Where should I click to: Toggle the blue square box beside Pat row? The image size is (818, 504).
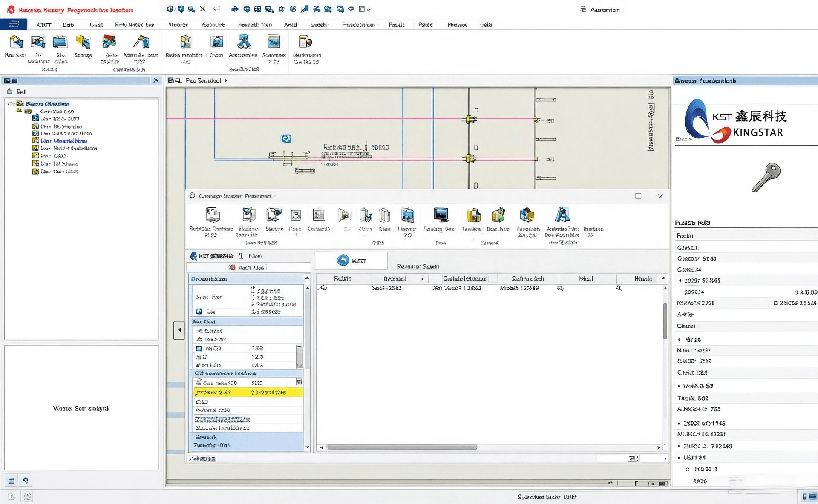[x=199, y=348]
